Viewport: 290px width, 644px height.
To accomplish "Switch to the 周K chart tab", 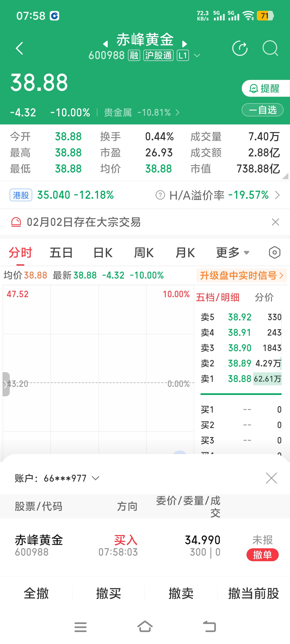I will pos(144,253).
